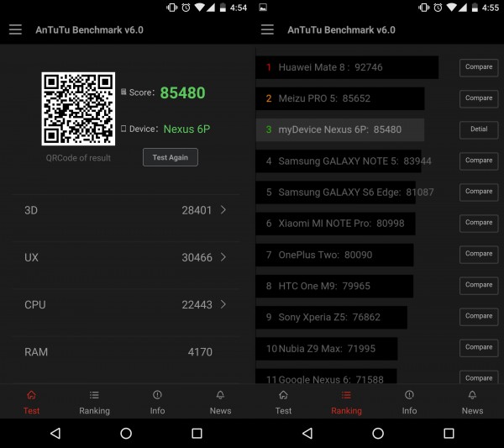Select Google Nexus 6: 71588 ranking row

(x=326, y=376)
